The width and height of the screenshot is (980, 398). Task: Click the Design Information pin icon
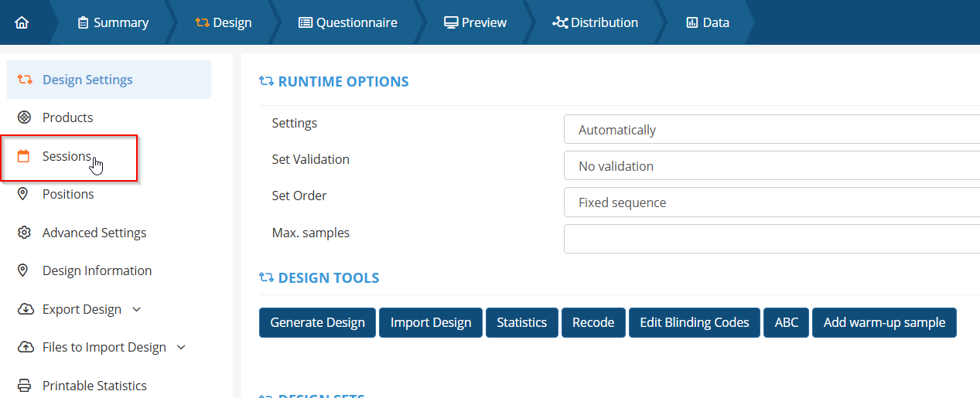click(24, 270)
